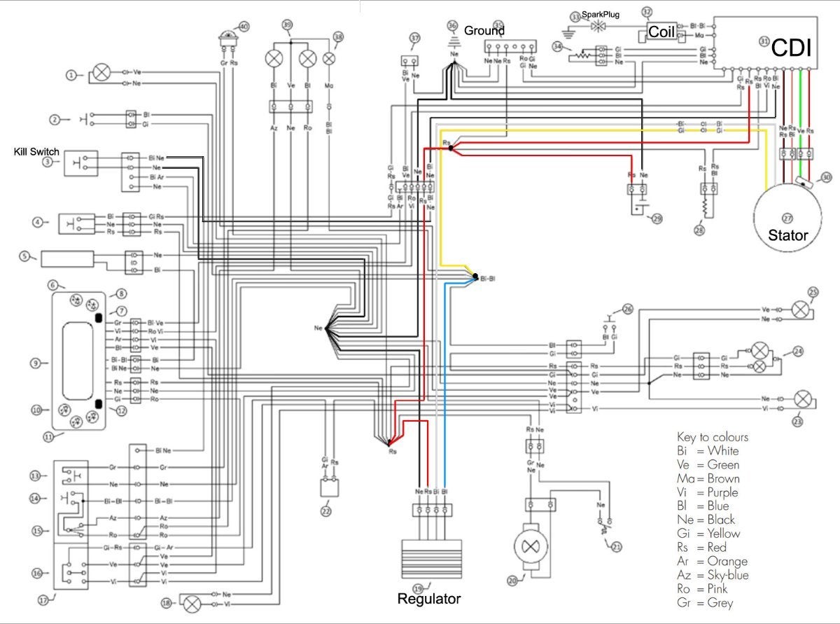Image resolution: width=840 pixels, height=624 pixels.
Task: Click the black Bl-Bl junction dot
Action: pos(475,275)
